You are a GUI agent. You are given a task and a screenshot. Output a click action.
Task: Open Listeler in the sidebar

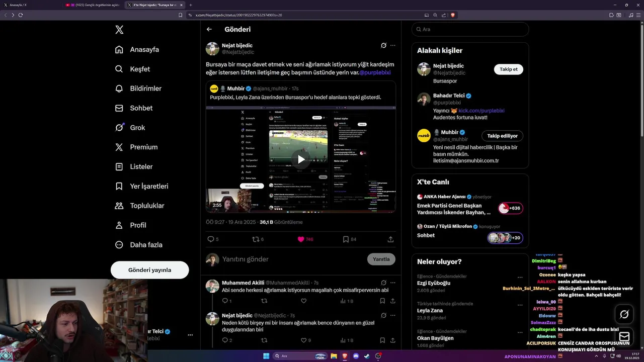(134, 166)
